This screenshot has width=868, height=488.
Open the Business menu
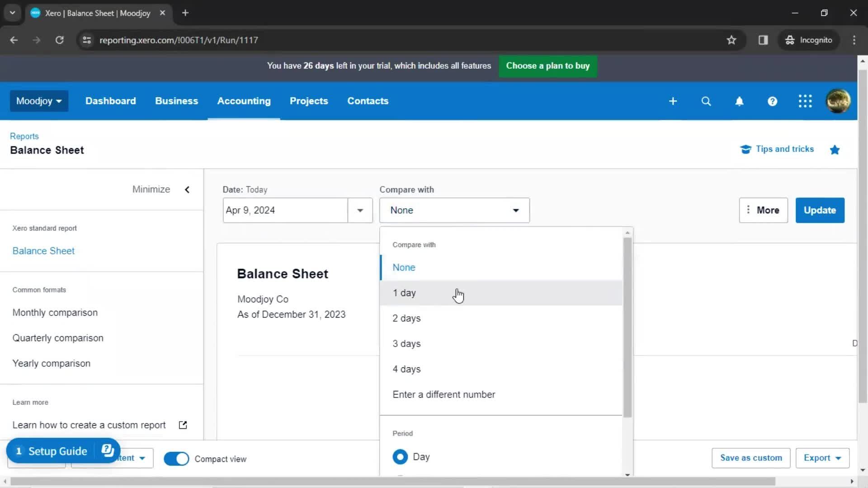pyautogui.click(x=176, y=101)
